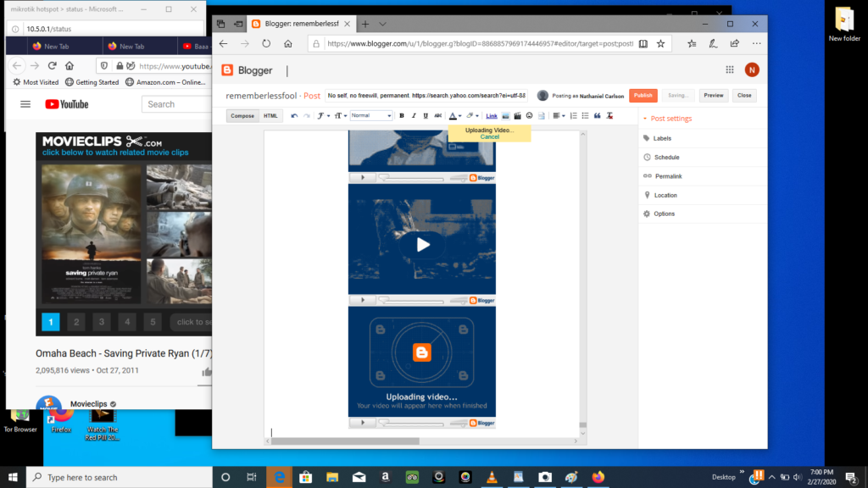
Task: Open Edge settings and more menu
Action: [756, 44]
